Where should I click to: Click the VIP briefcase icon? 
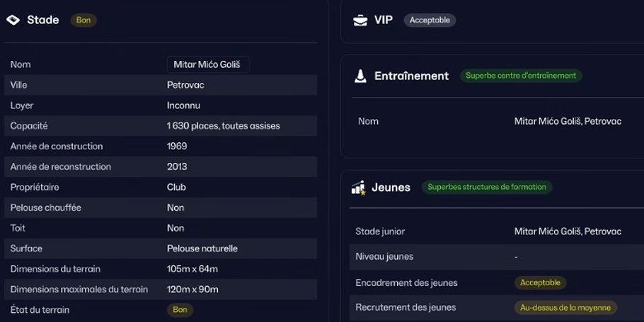(x=360, y=20)
